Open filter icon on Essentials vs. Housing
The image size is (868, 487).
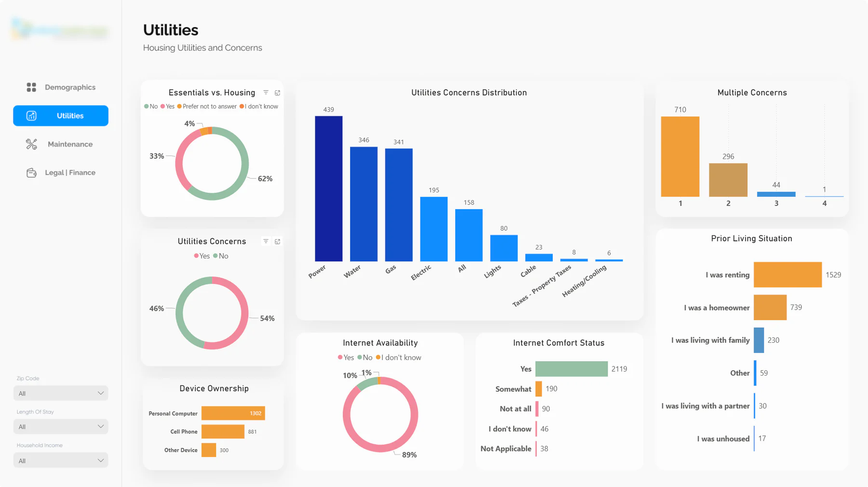tap(266, 93)
